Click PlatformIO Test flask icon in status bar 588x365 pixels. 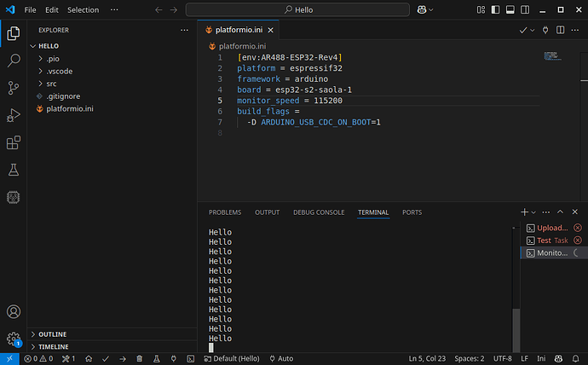click(157, 359)
